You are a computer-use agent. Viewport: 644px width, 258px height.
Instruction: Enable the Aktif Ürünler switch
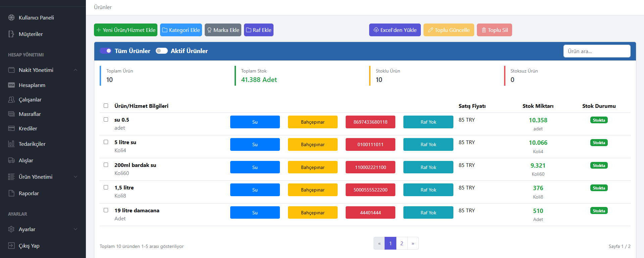coord(161,51)
